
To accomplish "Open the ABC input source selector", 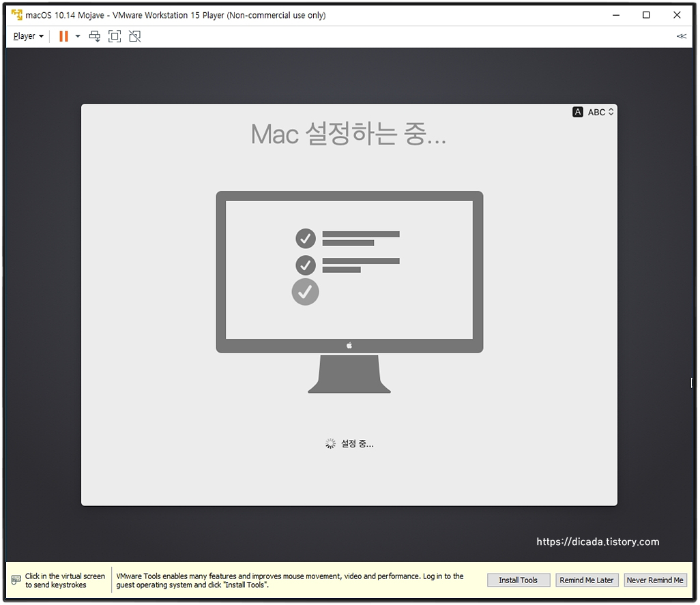I will click(x=600, y=112).
